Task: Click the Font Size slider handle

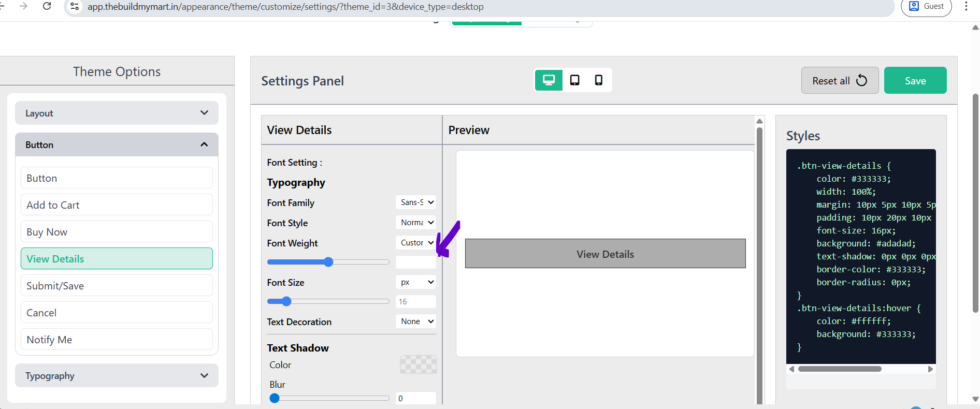Action: (x=286, y=301)
